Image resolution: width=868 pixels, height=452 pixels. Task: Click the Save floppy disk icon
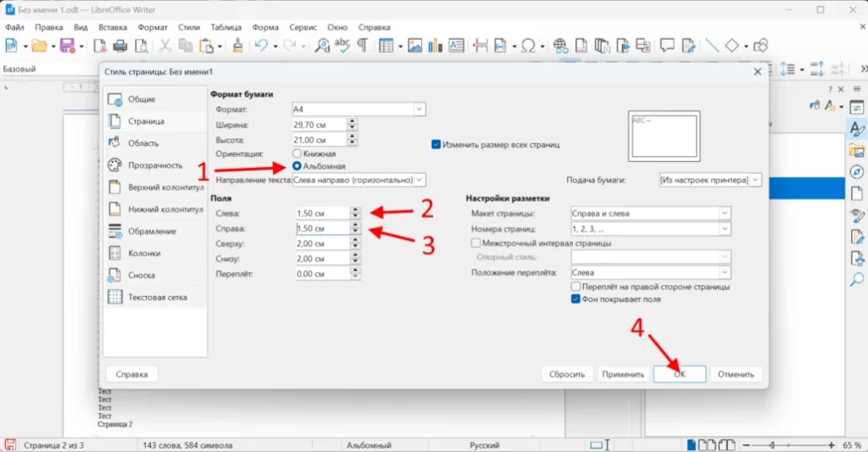tap(67, 46)
